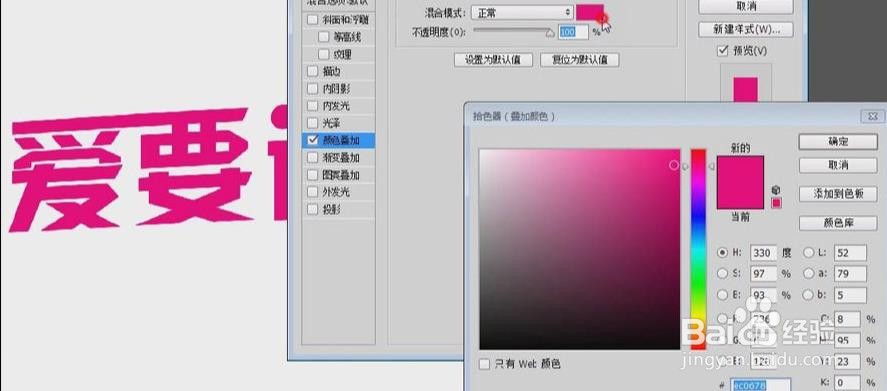Click the hex color code field
Viewport: 887px width, 391px height.
(x=760, y=385)
